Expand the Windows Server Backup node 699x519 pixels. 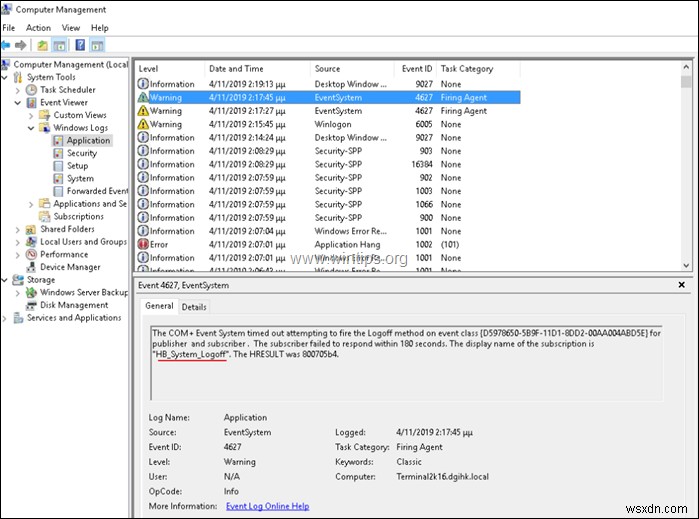(x=18, y=293)
